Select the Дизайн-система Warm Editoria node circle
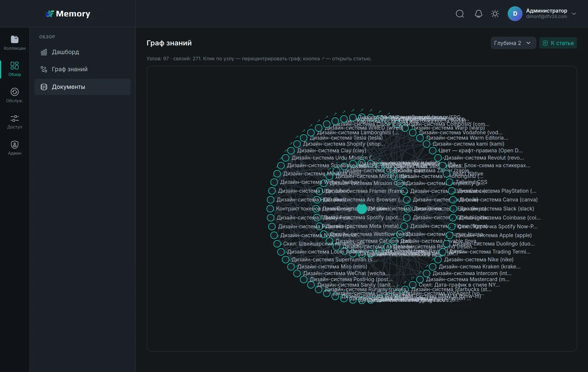This screenshot has height=372, width=588. click(x=420, y=138)
